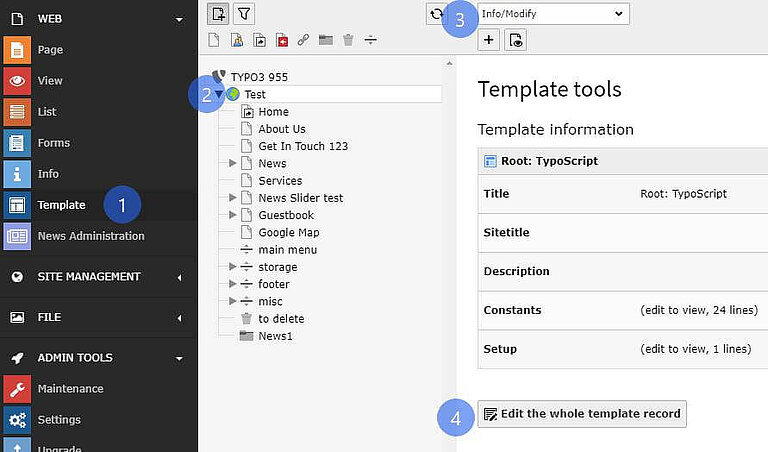Select the About Us page in tree

click(281, 129)
